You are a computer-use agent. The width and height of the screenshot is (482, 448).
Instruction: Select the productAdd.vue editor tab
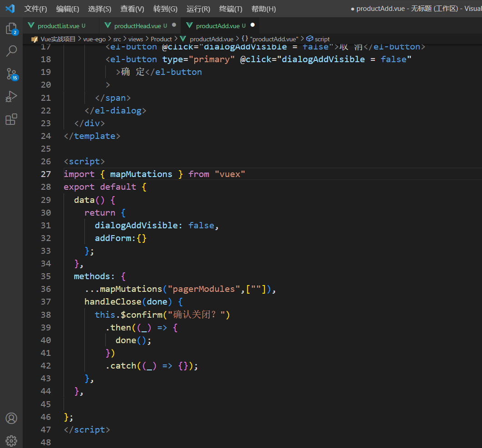(x=220, y=26)
